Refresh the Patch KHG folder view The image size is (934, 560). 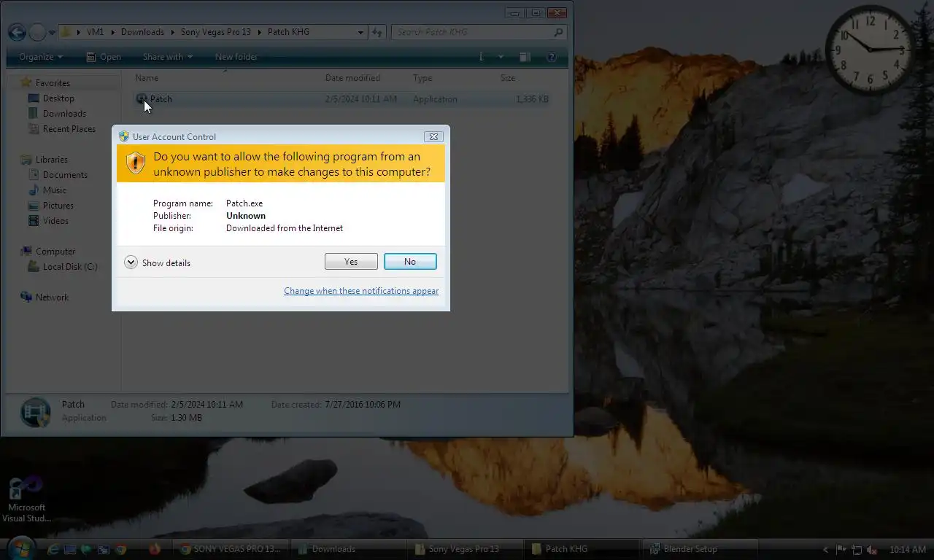(377, 32)
